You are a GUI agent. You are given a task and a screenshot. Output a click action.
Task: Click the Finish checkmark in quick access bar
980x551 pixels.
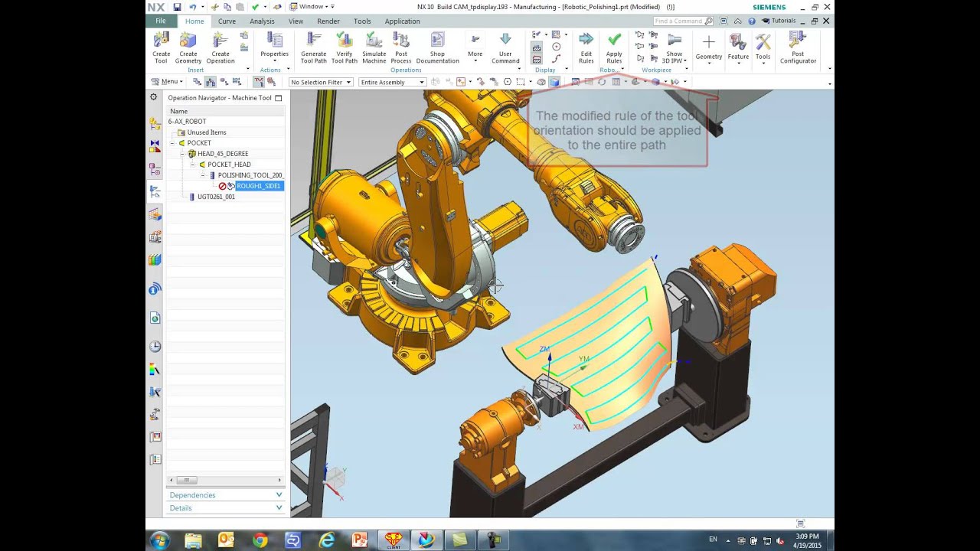pos(254,7)
